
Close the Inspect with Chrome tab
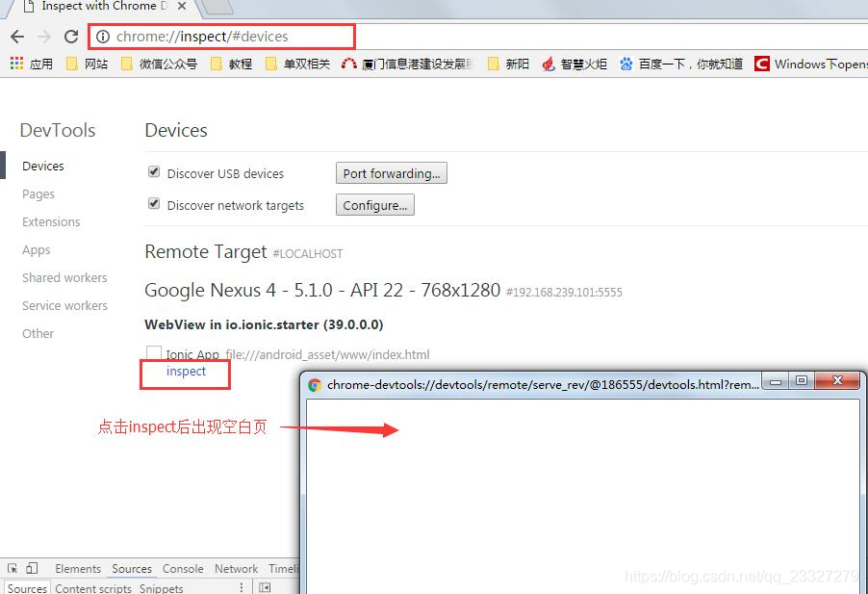pyautogui.click(x=182, y=7)
